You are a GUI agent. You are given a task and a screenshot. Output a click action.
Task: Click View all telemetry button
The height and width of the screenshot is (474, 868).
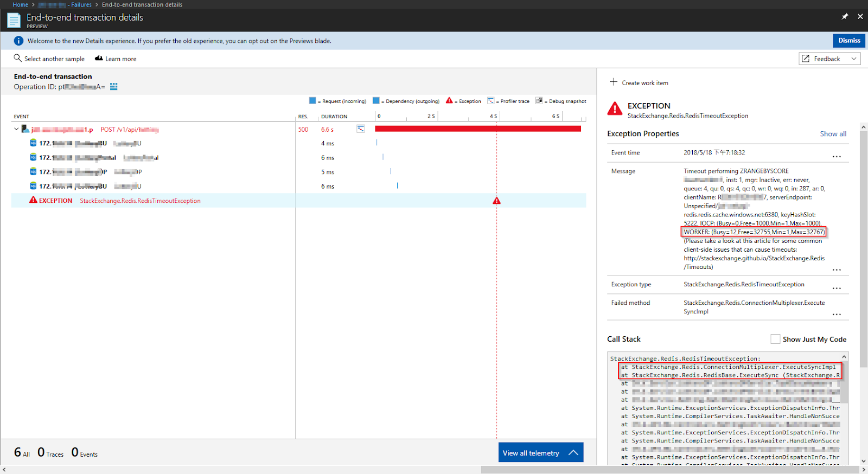pos(541,452)
